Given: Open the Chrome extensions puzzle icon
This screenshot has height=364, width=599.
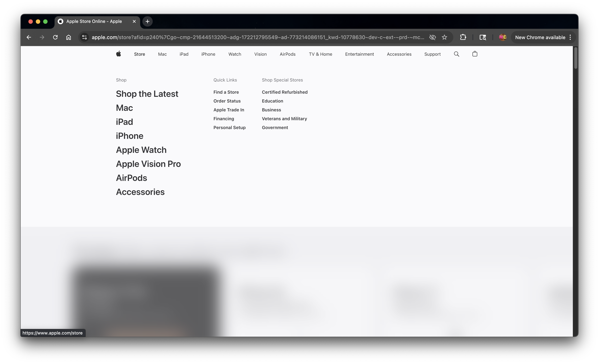Looking at the screenshot, I should point(463,37).
